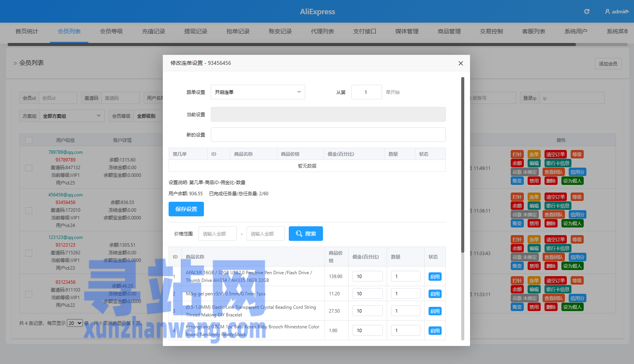Click 编辑 for user 456456@qq.com

click(534, 206)
